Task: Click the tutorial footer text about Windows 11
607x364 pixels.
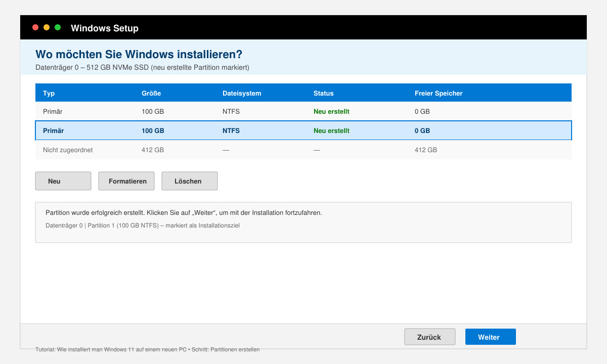Action: (147, 349)
